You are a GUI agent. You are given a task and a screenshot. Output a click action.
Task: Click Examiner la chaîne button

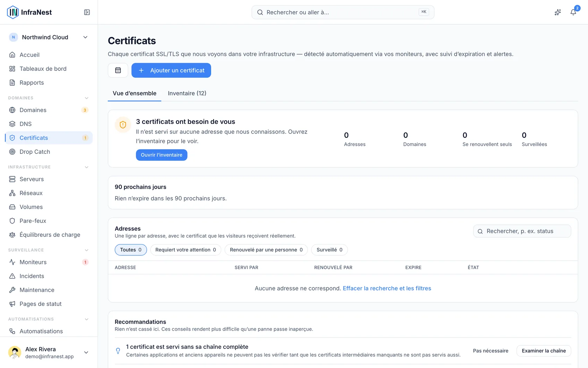[544, 351]
